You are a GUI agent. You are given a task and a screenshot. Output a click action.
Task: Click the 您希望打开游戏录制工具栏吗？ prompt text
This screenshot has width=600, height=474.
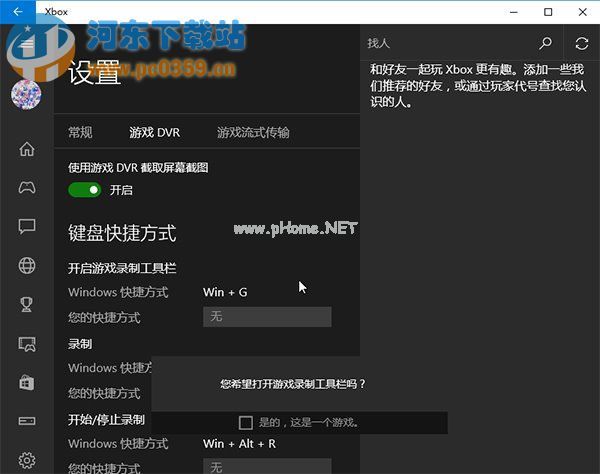(x=293, y=384)
